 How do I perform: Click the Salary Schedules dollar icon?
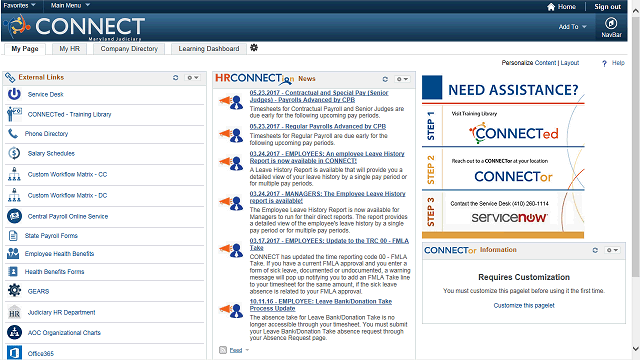click(x=14, y=153)
